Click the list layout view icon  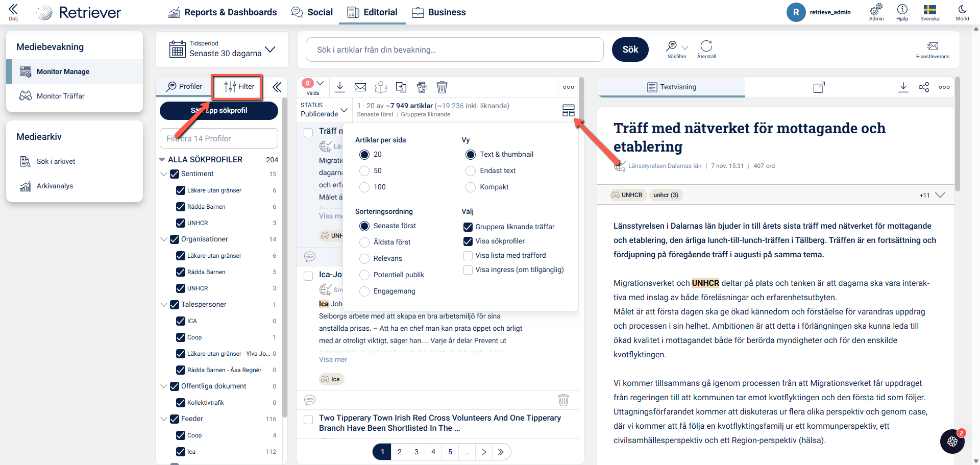[569, 110]
